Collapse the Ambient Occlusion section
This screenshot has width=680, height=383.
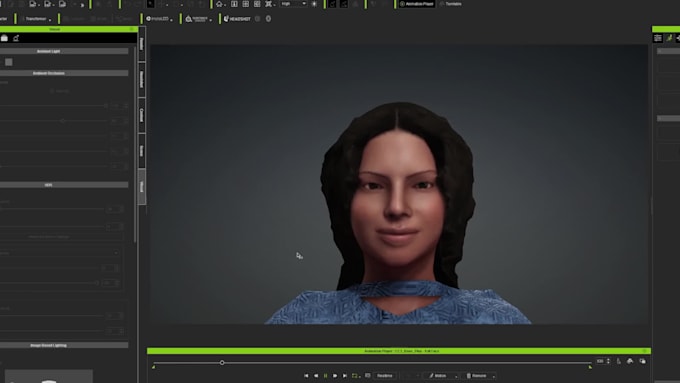[x=64, y=73]
